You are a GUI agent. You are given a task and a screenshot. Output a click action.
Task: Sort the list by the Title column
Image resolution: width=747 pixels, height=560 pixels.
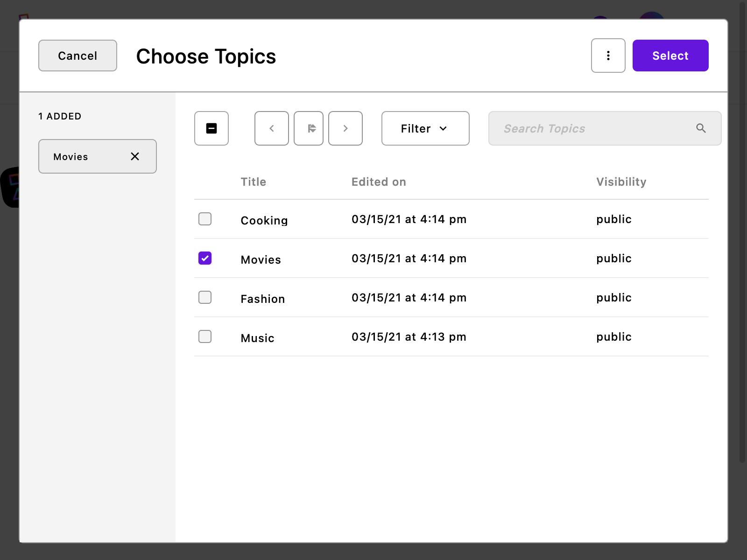(x=253, y=182)
